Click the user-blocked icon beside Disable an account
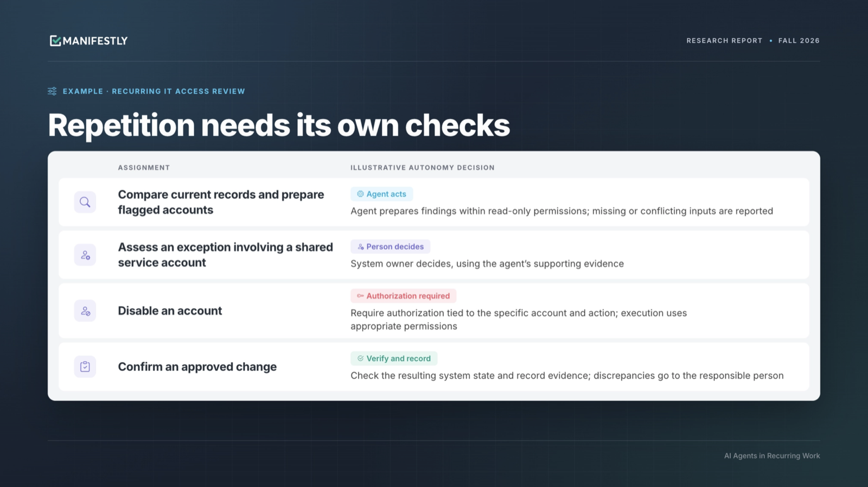 click(85, 311)
